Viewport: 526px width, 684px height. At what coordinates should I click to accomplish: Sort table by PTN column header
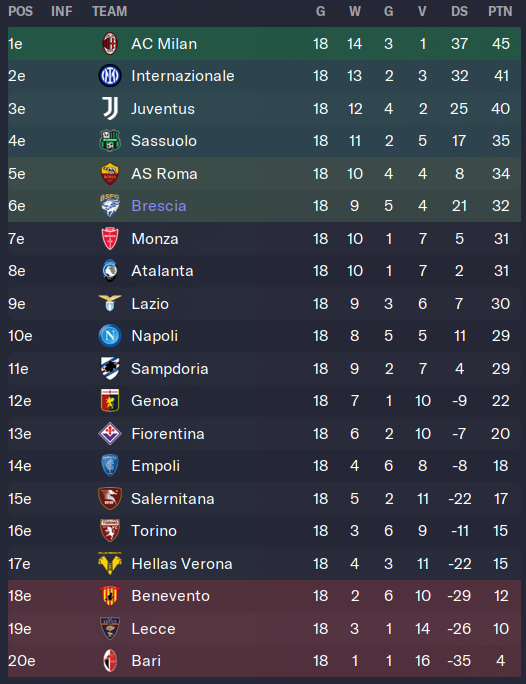coord(500,11)
